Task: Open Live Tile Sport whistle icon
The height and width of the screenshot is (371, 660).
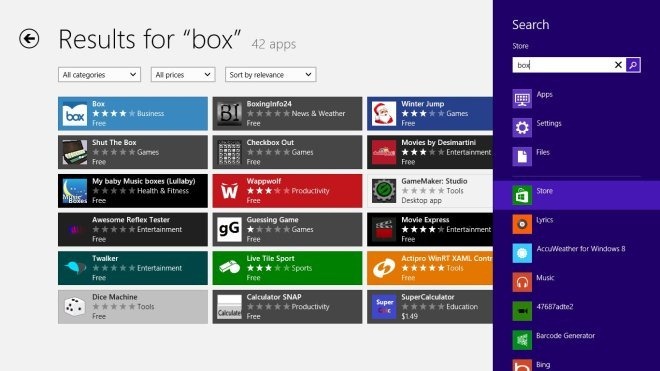Action: tap(229, 268)
